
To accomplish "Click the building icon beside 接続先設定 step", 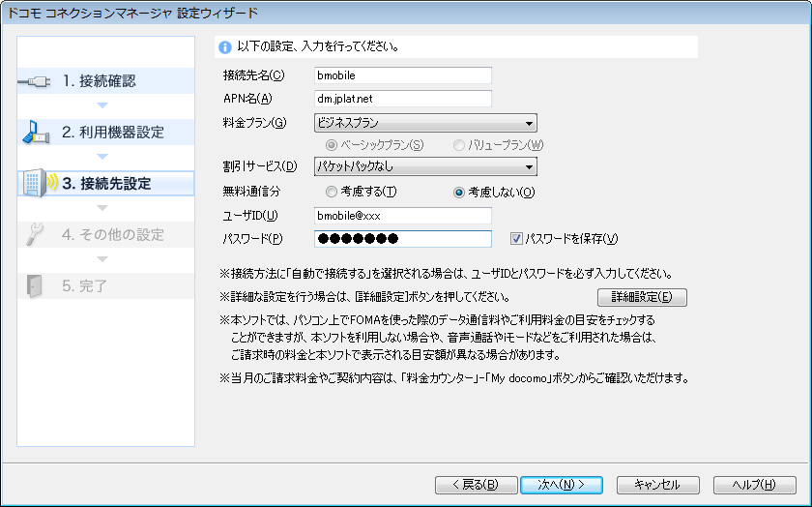I will (x=36, y=184).
